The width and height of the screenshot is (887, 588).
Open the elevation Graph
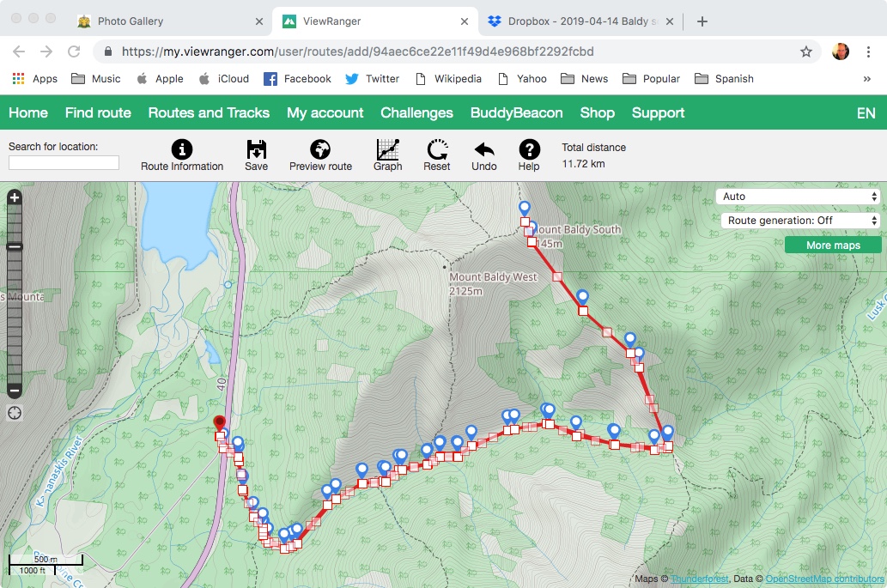(388, 149)
